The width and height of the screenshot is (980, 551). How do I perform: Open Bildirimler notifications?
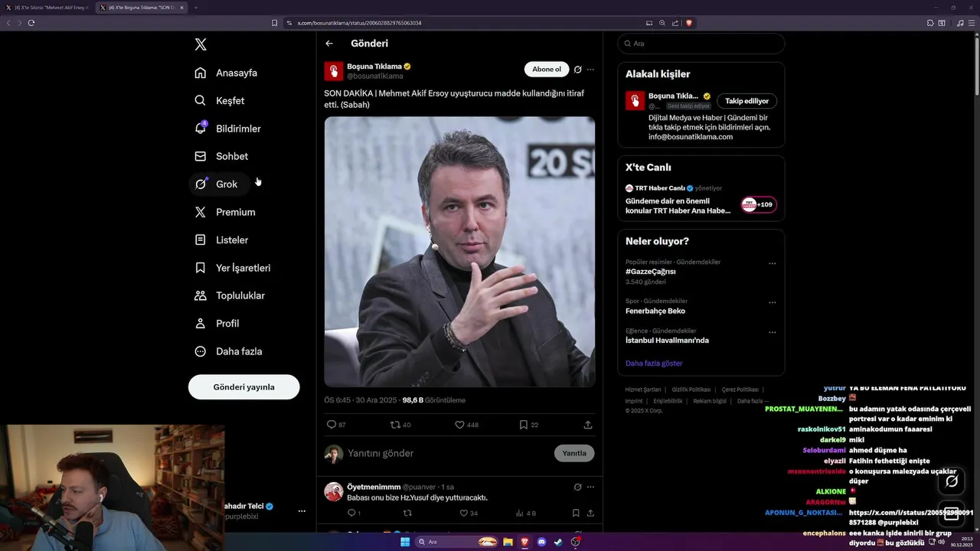(227, 129)
